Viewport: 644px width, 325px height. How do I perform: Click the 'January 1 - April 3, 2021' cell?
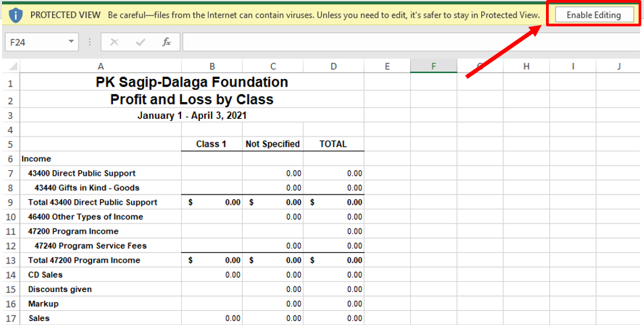tap(192, 116)
